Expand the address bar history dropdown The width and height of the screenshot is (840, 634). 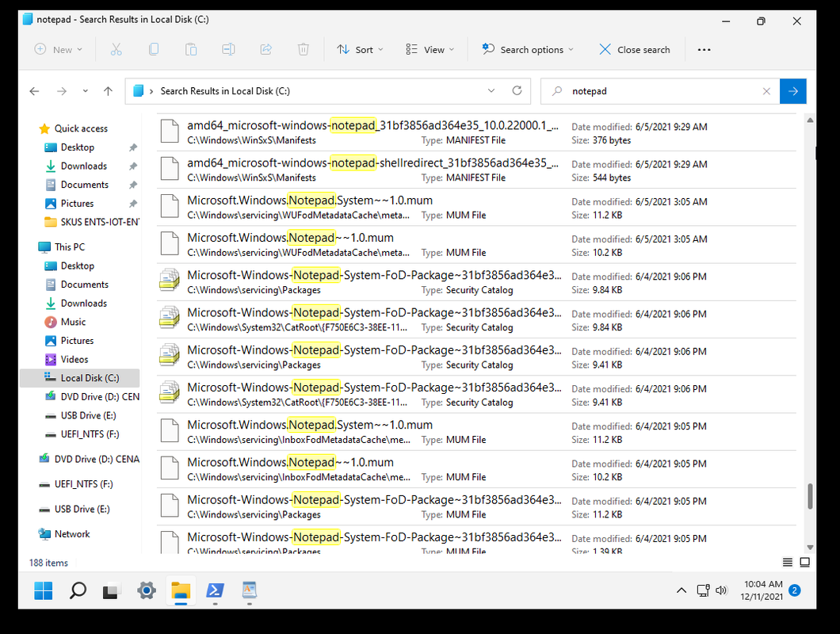(491, 90)
